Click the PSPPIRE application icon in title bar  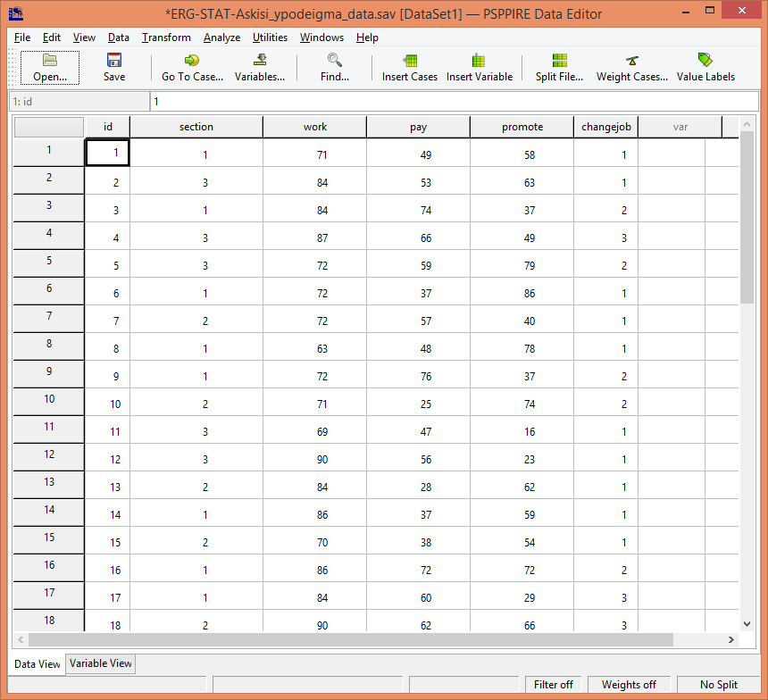tap(16, 13)
